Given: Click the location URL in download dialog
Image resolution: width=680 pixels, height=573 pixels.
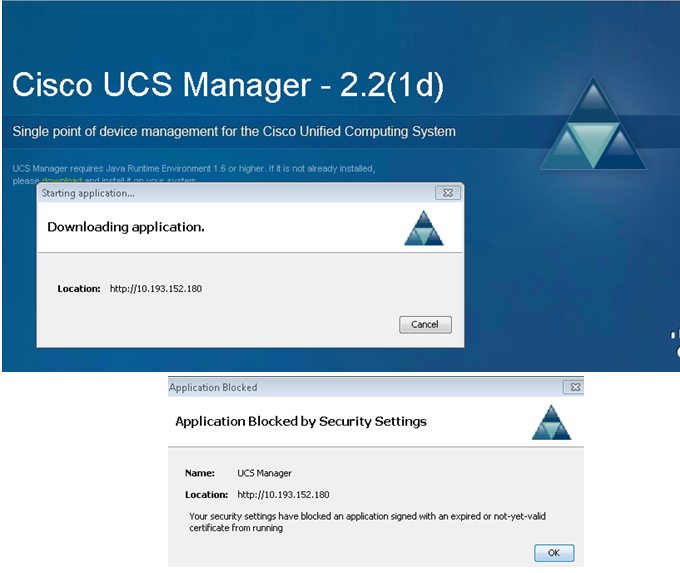Looking at the screenshot, I should (x=156, y=288).
